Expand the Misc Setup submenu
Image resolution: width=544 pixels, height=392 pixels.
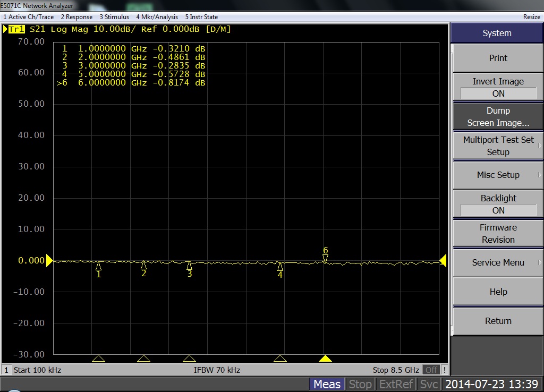(498, 175)
